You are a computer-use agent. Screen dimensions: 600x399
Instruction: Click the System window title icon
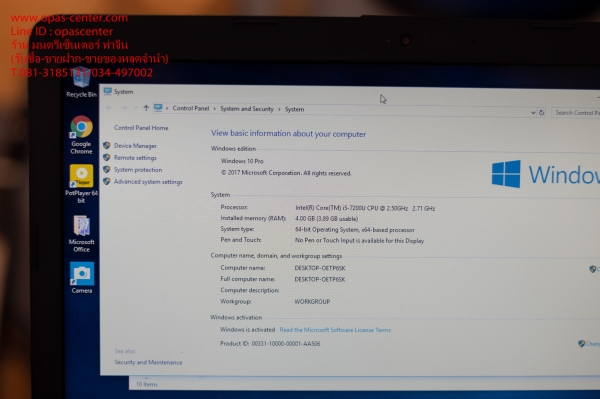[x=108, y=91]
